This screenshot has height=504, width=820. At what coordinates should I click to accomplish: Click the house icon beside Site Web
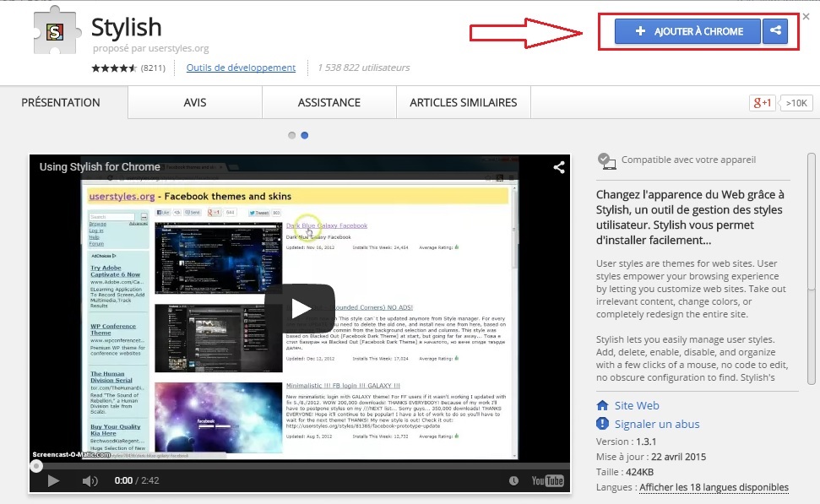[602, 406]
